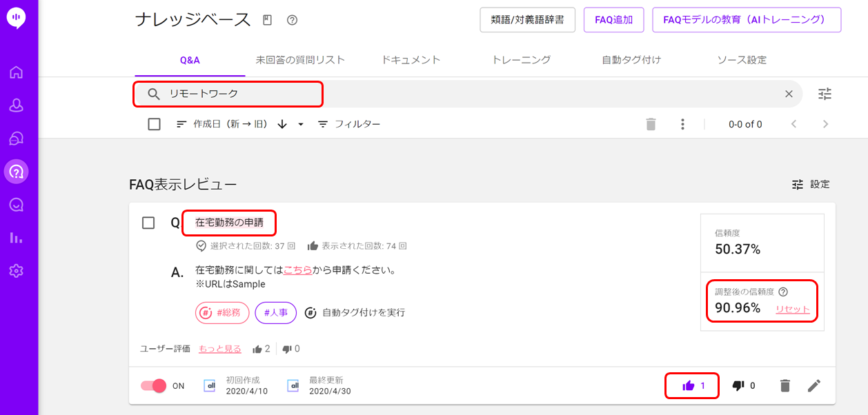Click the 類語/対義語辞書 button
Viewport: 868px width, 415px height.
[528, 20]
